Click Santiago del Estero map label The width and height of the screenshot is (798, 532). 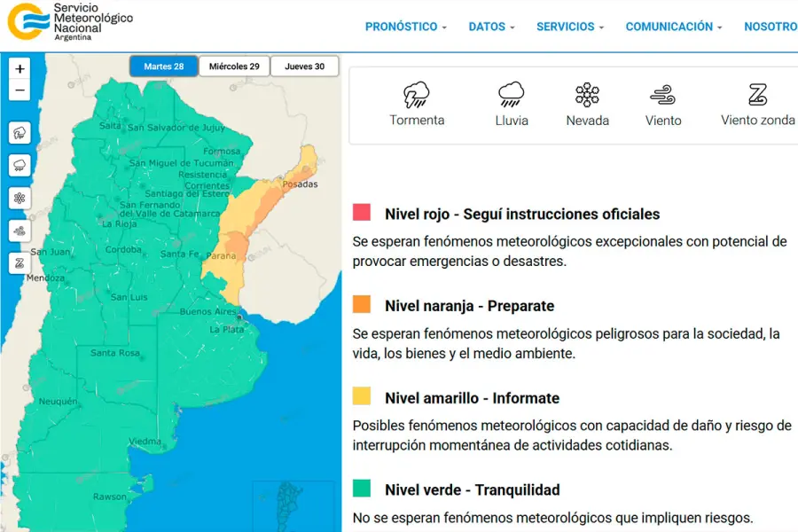(187, 194)
